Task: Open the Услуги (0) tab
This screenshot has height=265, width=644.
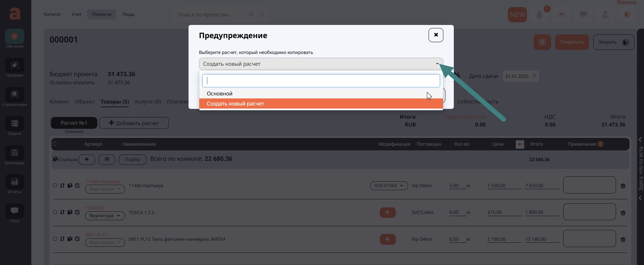Action: pos(147,102)
